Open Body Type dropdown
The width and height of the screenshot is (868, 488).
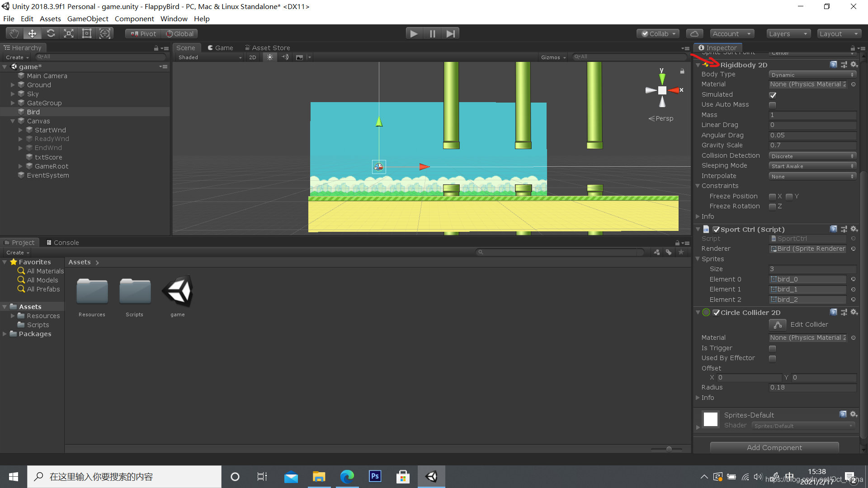[x=812, y=75]
